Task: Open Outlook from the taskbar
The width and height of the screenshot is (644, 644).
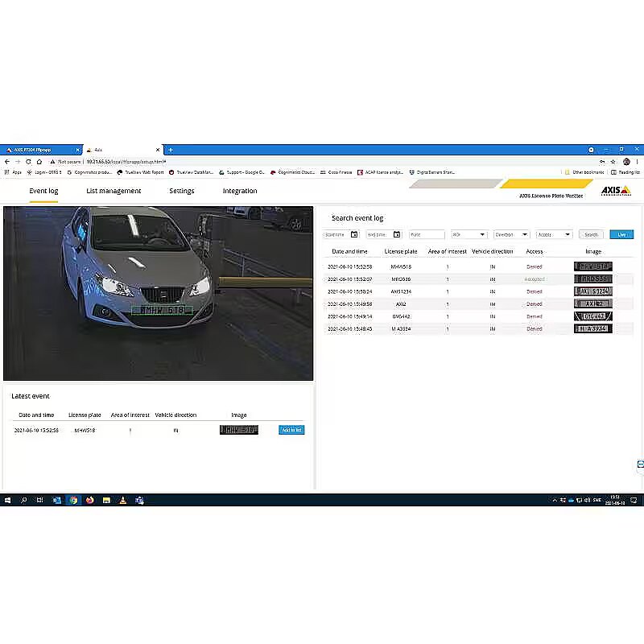Action: (56, 500)
